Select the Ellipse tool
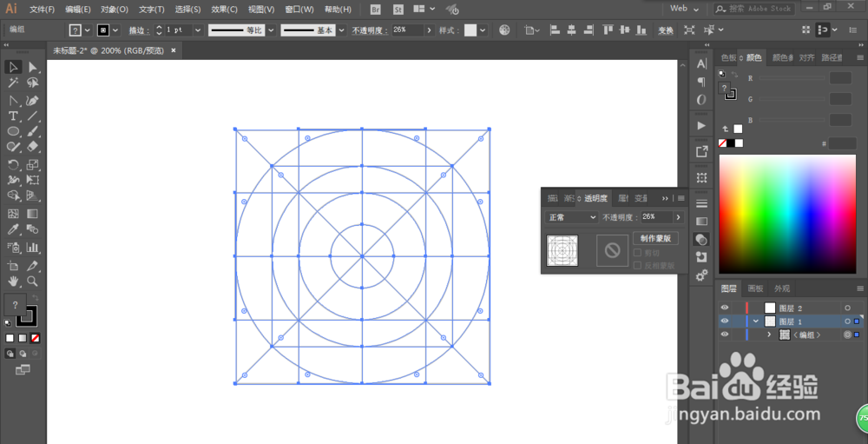The image size is (868, 444). pos(13,131)
